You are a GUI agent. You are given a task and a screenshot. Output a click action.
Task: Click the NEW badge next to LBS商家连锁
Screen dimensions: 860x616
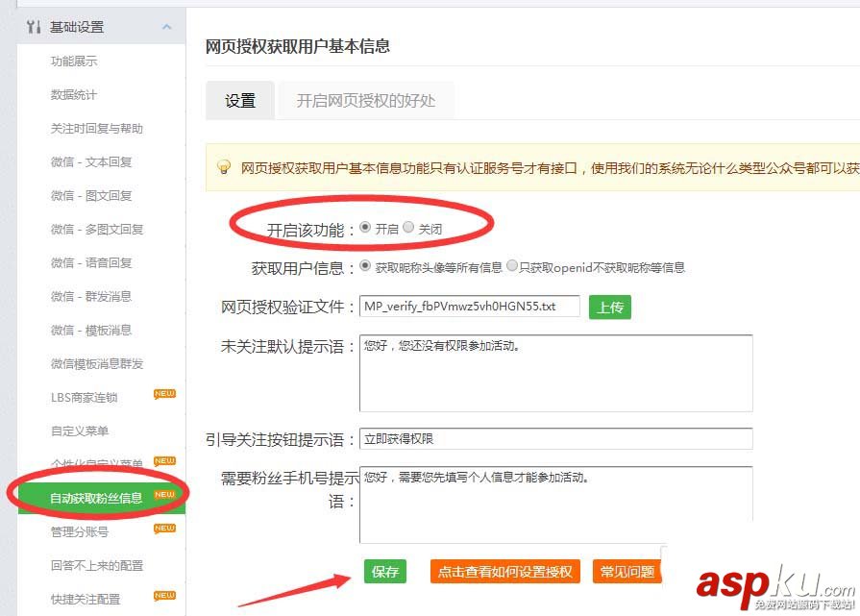tap(164, 392)
